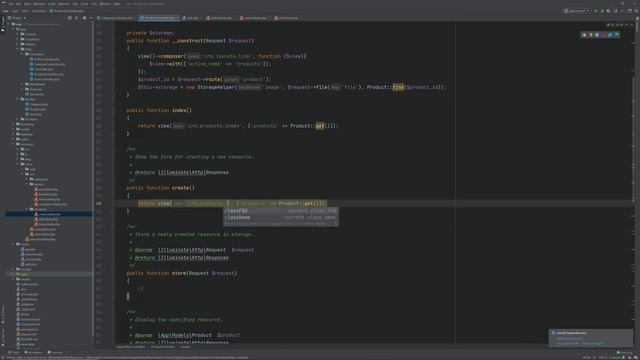640x360 pixels.
Task: Select Kernel.php in the project tree
Action: [34, 94]
